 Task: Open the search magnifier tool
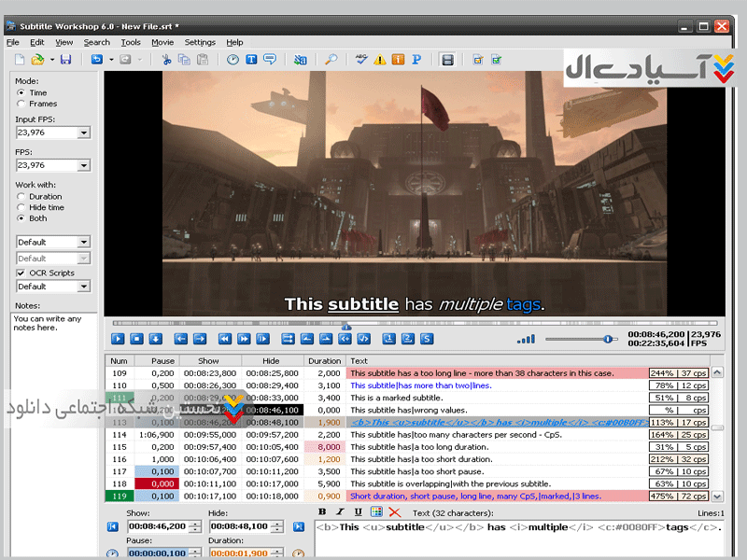(331, 60)
